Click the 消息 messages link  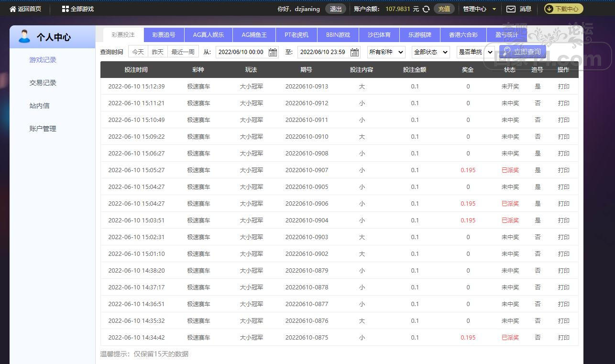(525, 9)
